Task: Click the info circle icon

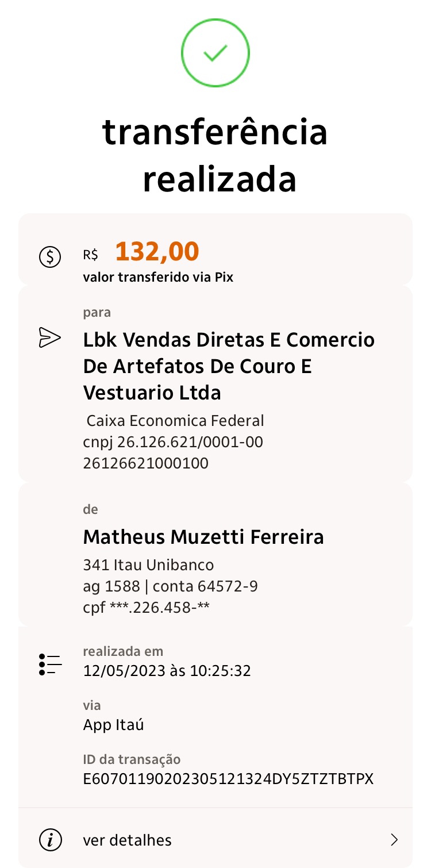Action: pos(50,840)
